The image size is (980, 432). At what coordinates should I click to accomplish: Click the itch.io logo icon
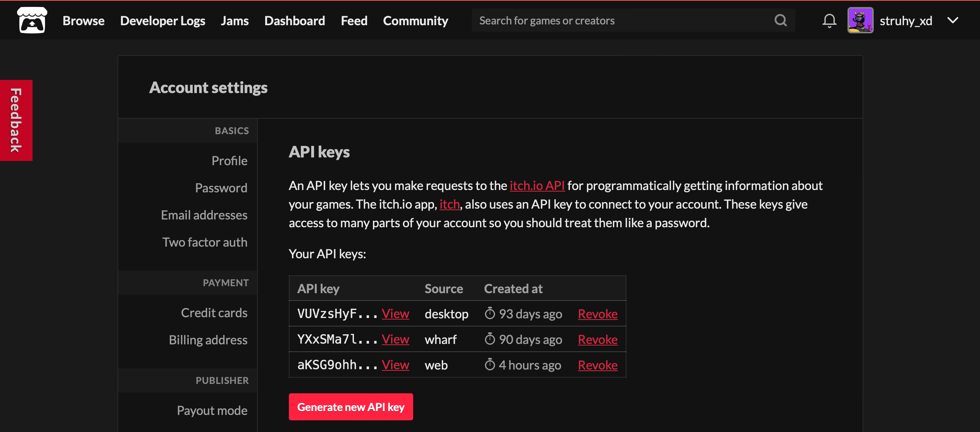pyautogui.click(x=32, y=20)
